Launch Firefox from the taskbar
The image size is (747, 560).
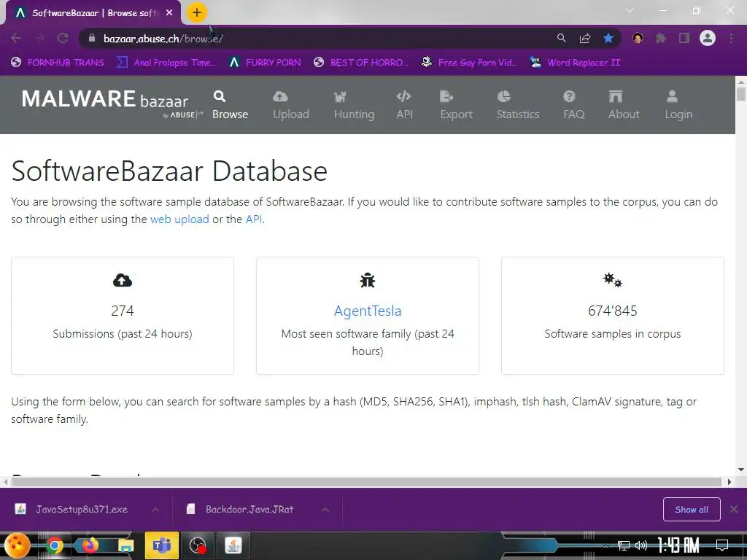click(x=90, y=545)
